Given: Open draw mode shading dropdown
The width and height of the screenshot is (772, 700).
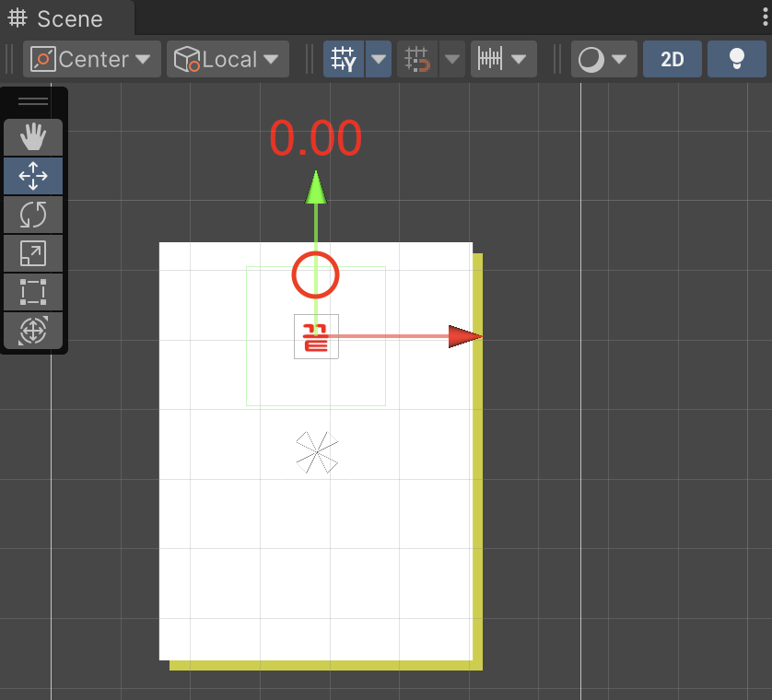Looking at the screenshot, I should coord(603,59).
